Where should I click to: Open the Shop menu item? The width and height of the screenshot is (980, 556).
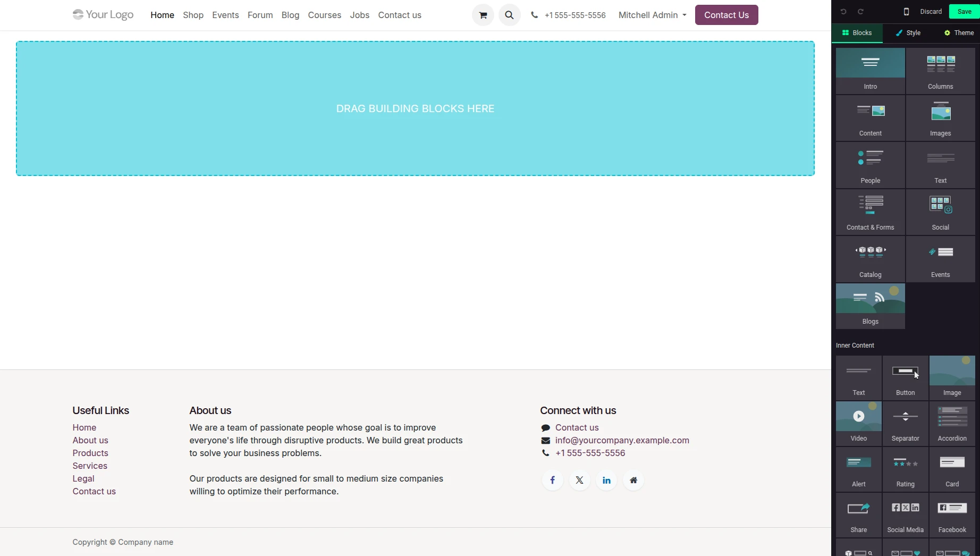[193, 15]
